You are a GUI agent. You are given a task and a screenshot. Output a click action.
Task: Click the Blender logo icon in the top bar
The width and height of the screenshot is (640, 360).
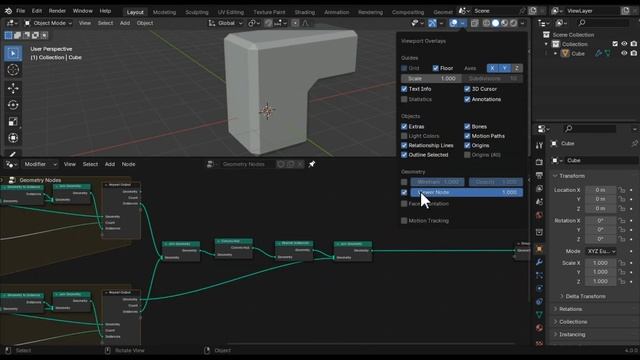click(x=8, y=11)
